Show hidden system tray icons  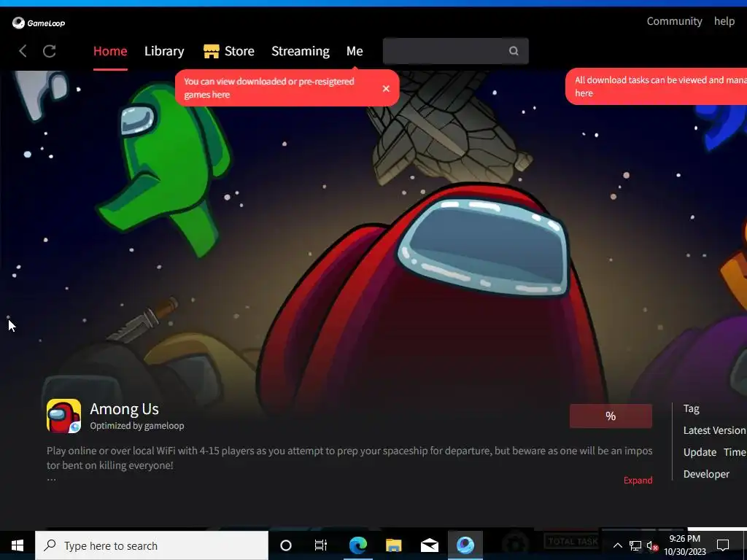point(617,545)
